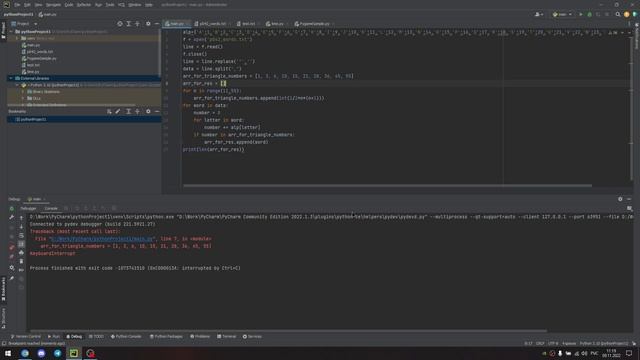Collapse the External Libraries node
Image resolution: width=640 pixels, height=360 pixels.
[11, 78]
